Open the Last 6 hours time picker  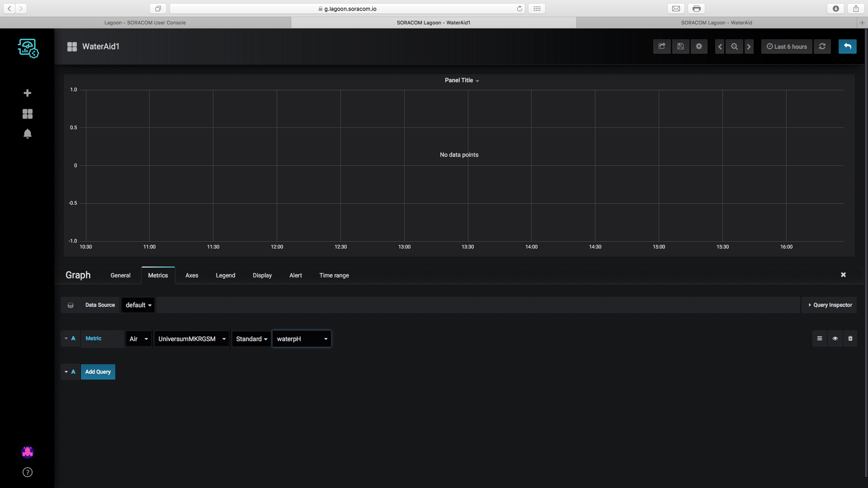click(x=787, y=47)
